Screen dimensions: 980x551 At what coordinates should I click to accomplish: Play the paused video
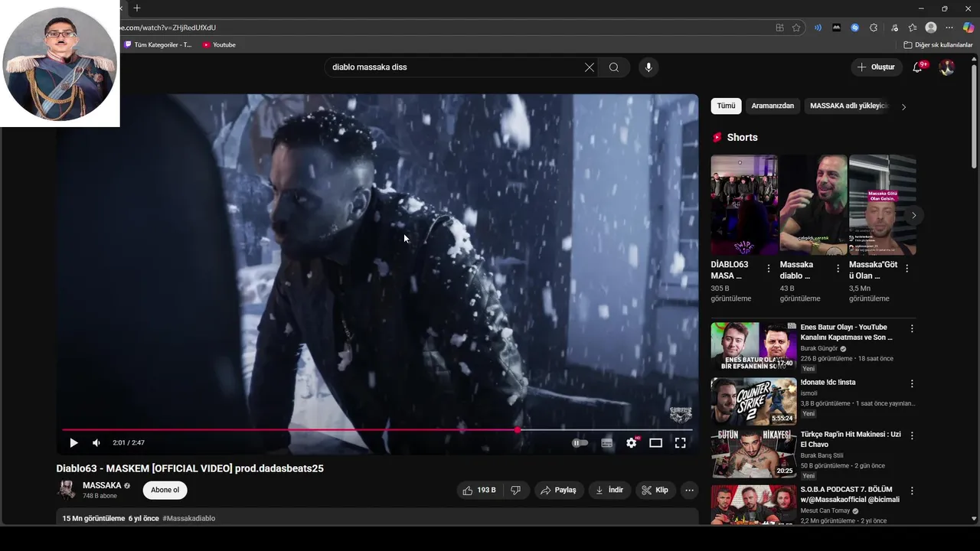tap(73, 442)
